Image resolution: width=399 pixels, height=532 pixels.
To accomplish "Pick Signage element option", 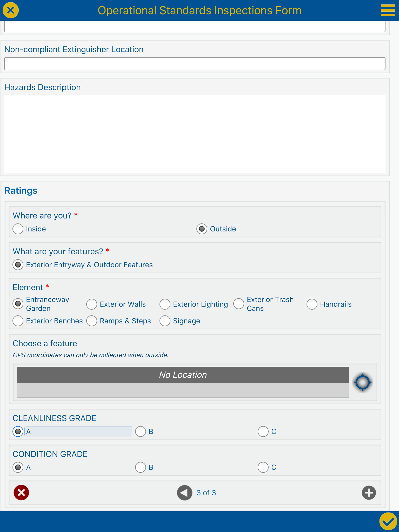I will coord(165,321).
